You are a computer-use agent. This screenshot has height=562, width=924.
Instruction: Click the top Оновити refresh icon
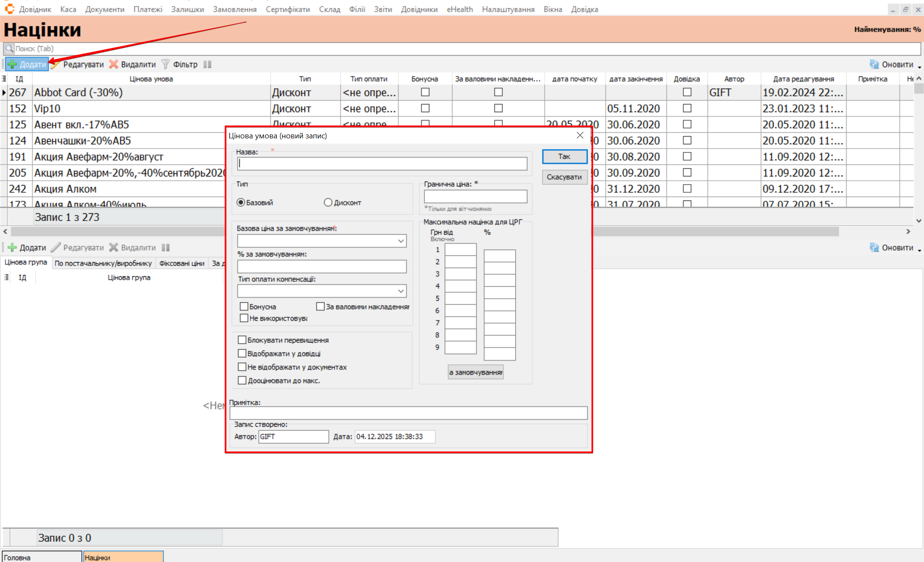click(874, 64)
